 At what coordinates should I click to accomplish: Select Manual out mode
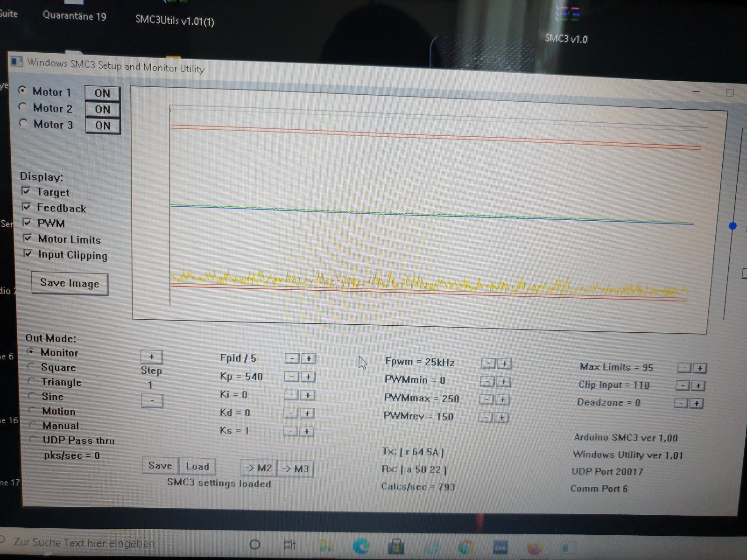click(x=33, y=425)
